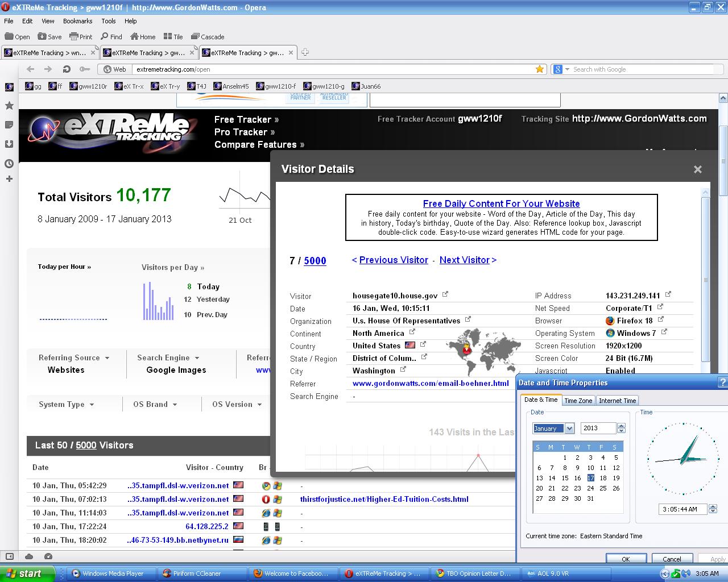This screenshot has height=582, width=728.
Task: Click the time field showing 3:05:44 AM
Action: pyautogui.click(x=682, y=509)
